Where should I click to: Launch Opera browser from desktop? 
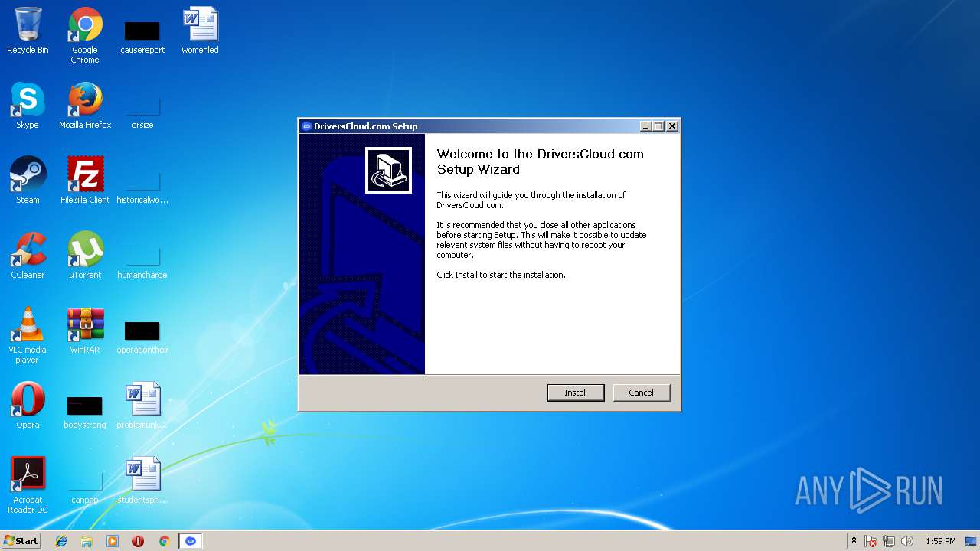pos(28,406)
